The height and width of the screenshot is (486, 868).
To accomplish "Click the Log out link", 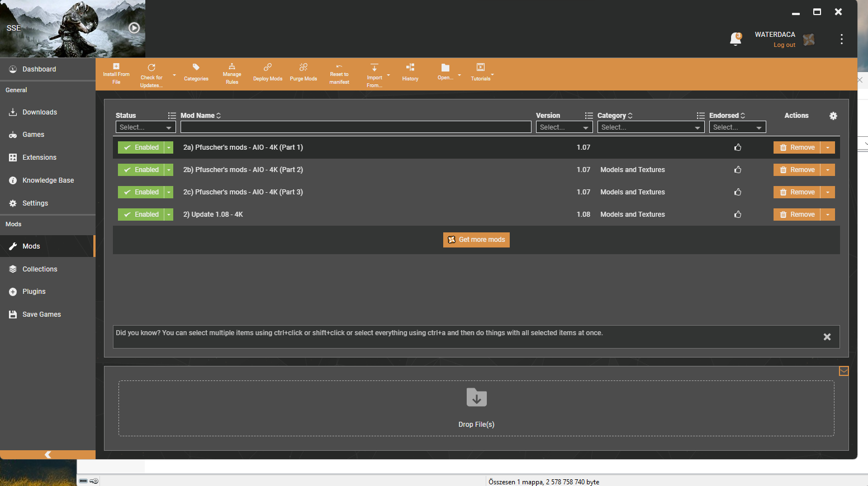I will tap(784, 45).
